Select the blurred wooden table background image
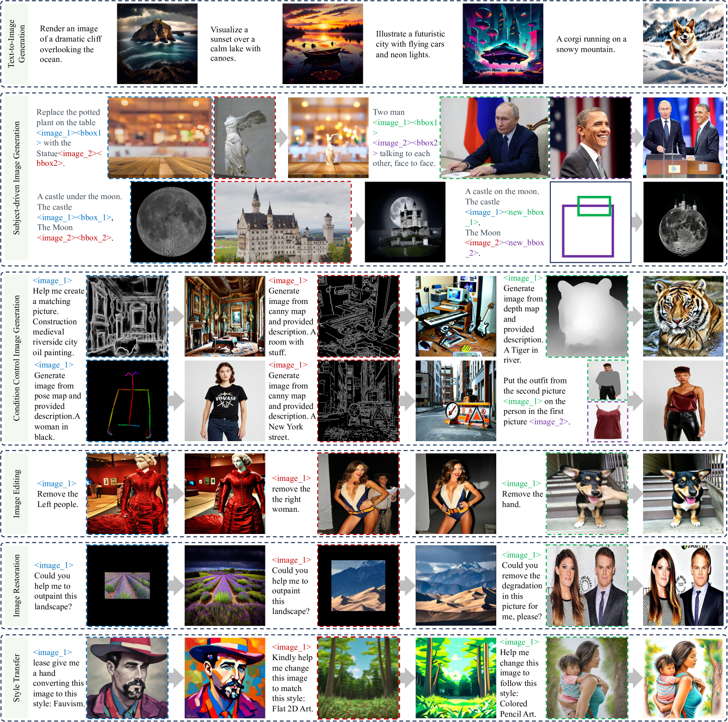This screenshot has width=728, height=722. tap(160, 138)
